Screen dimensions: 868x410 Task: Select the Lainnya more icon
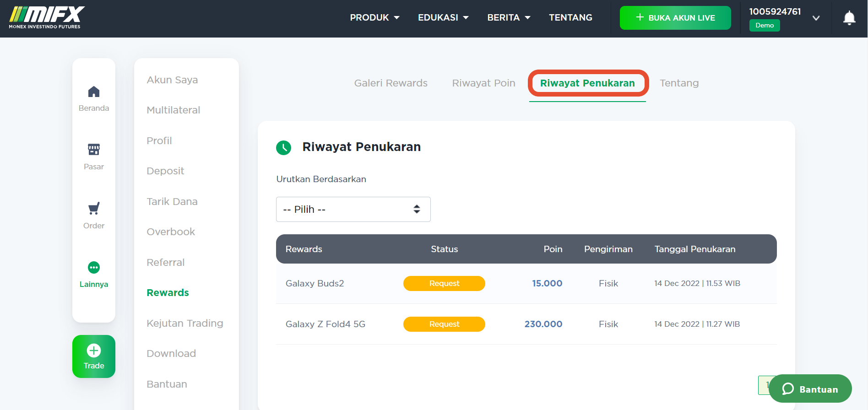94,267
